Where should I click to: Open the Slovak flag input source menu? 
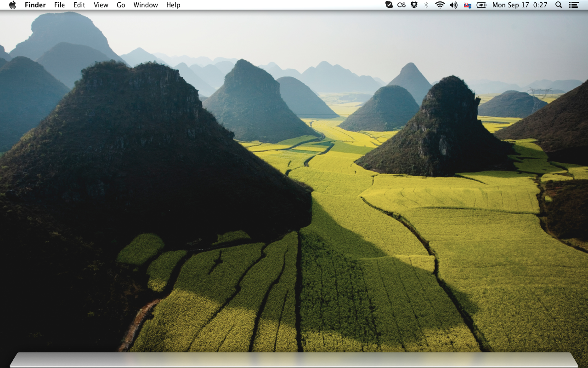[468, 5]
